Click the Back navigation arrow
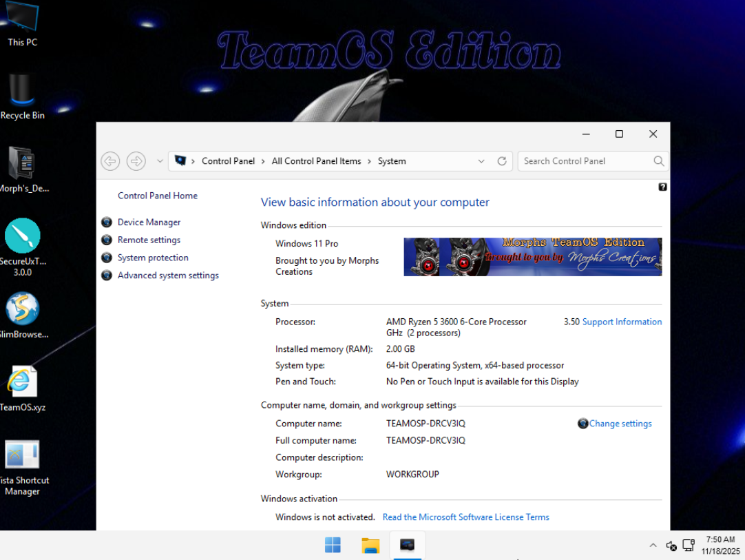The width and height of the screenshot is (745, 560). (110, 161)
